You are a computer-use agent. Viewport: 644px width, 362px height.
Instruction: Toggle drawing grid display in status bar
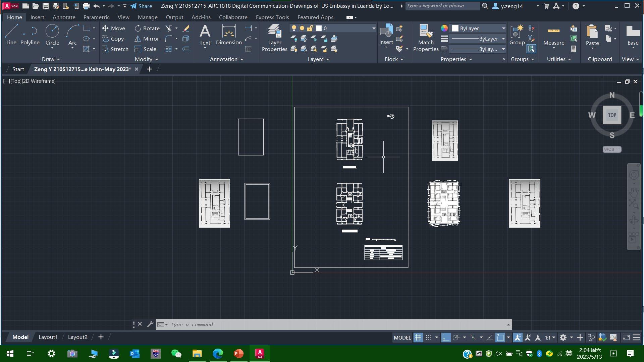pos(418,338)
